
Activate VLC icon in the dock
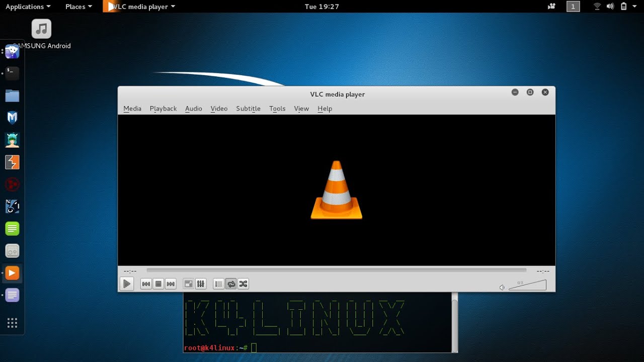coord(12,273)
